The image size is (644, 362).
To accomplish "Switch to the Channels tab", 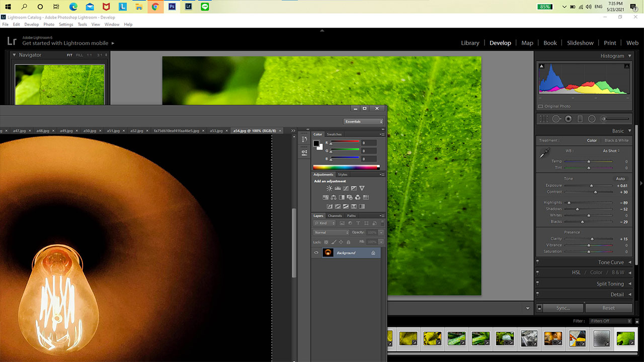I will tap(335, 216).
